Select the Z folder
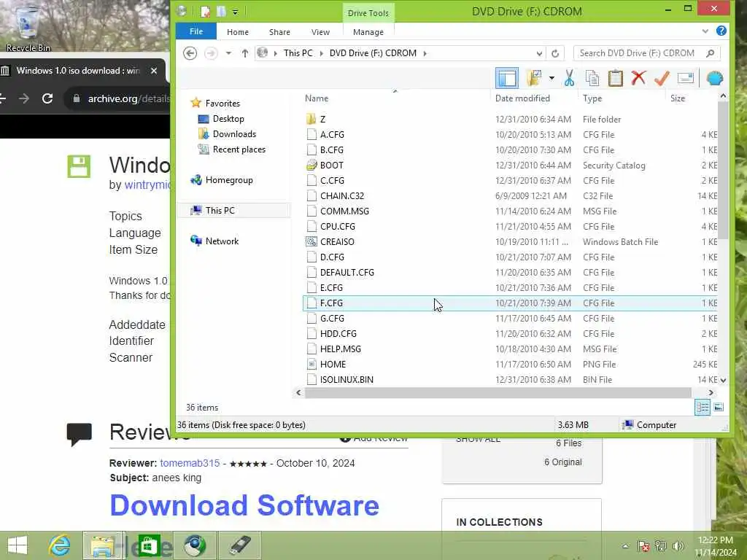The width and height of the screenshot is (747, 560). click(322, 119)
